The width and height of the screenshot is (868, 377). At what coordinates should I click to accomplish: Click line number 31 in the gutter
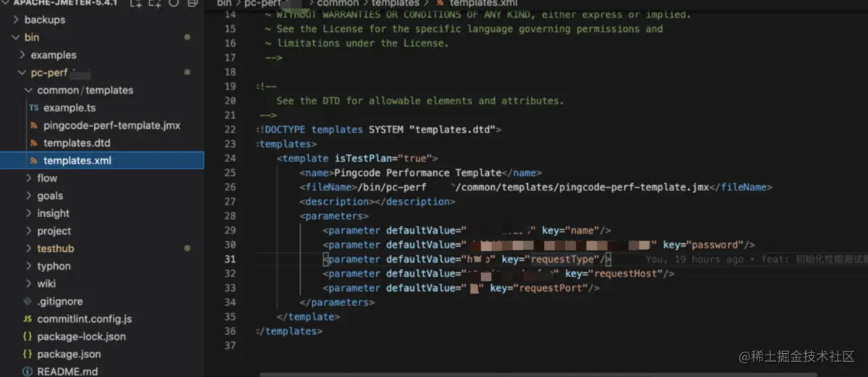[x=230, y=259]
